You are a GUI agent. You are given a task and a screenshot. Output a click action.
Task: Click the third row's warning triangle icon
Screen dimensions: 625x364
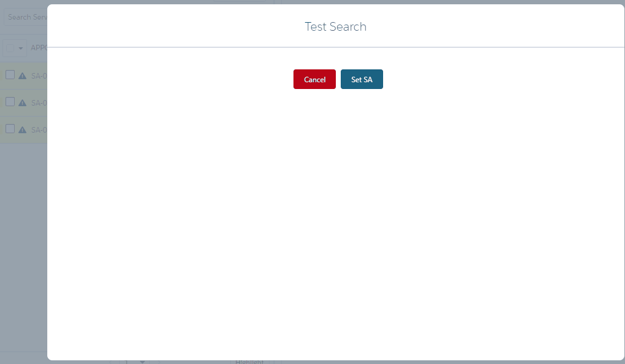[23, 130]
